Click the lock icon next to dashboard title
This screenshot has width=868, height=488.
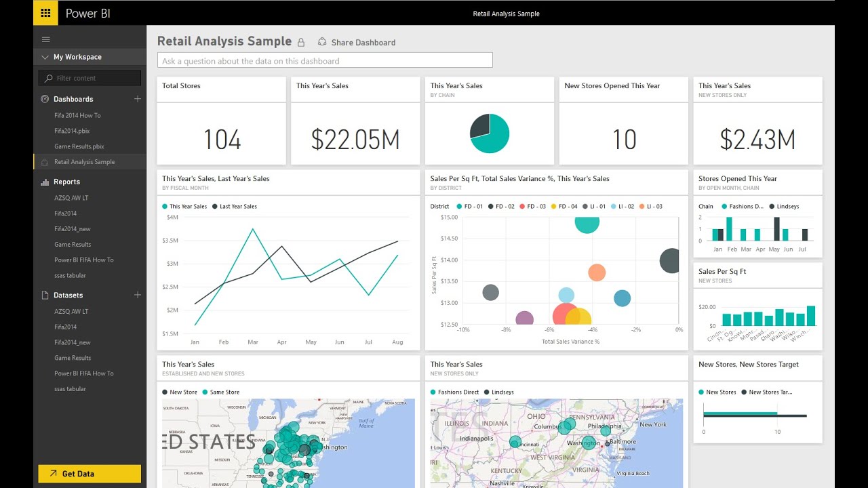[x=301, y=42]
